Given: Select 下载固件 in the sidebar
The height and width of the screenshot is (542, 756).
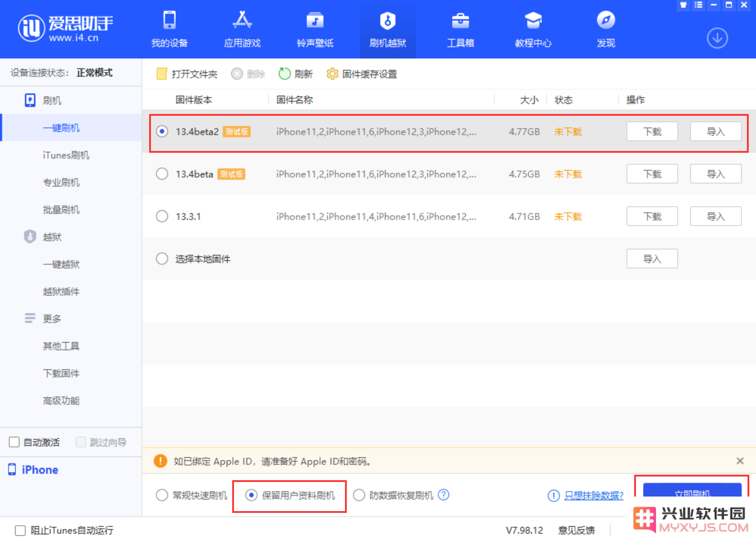Looking at the screenshot, I should point(61,373).
